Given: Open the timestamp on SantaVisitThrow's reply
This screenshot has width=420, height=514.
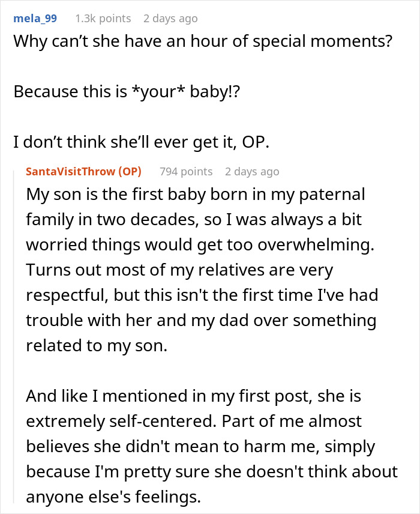Looking at the screenshot, I should click(x=252, y=172).
